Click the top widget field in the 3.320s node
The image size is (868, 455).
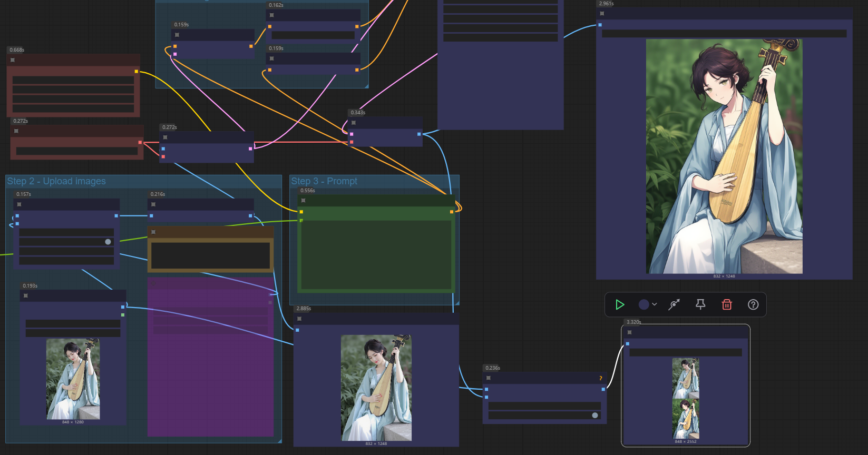(x=685, y=352)
